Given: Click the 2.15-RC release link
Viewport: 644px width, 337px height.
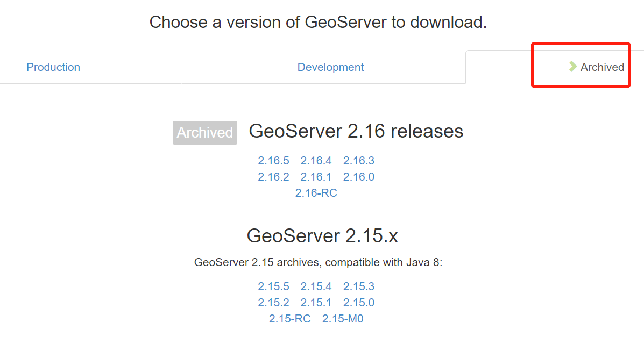Looking at the screenshot, I should 290,318.
